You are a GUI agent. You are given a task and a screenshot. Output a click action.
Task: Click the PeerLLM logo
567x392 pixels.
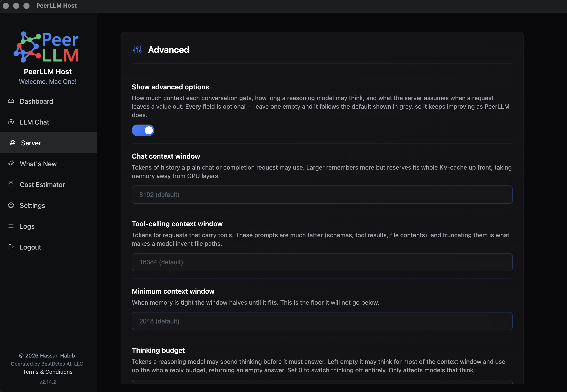point(46,47)
